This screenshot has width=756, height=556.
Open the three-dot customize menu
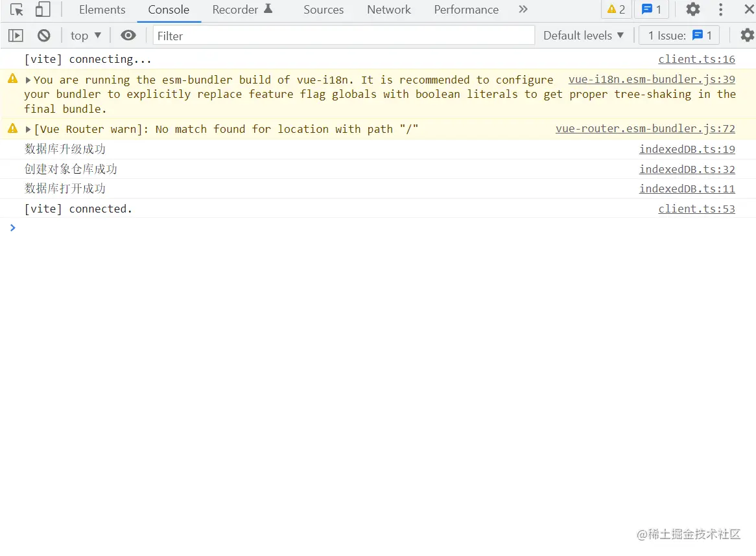[x=721, y=9]
